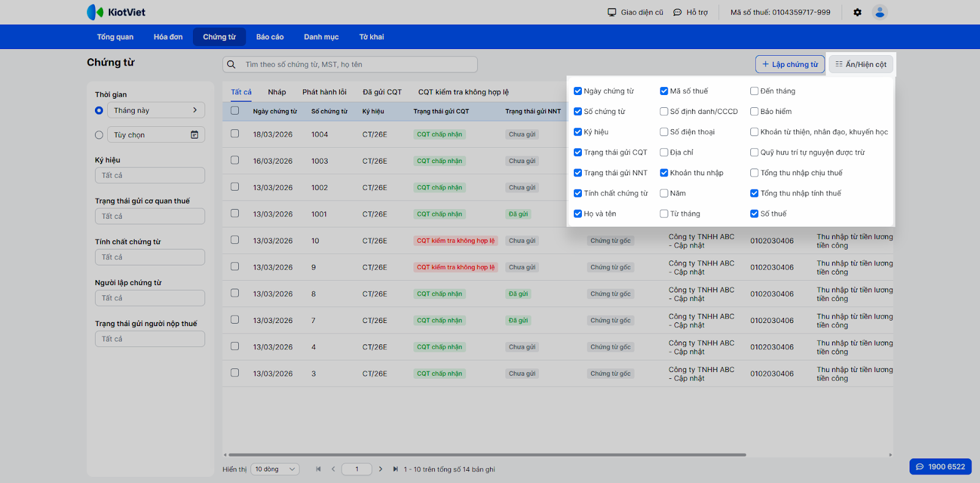Screen dimensions: 980x483
Task: Go to the first page icon
Action: pos(318,470)
